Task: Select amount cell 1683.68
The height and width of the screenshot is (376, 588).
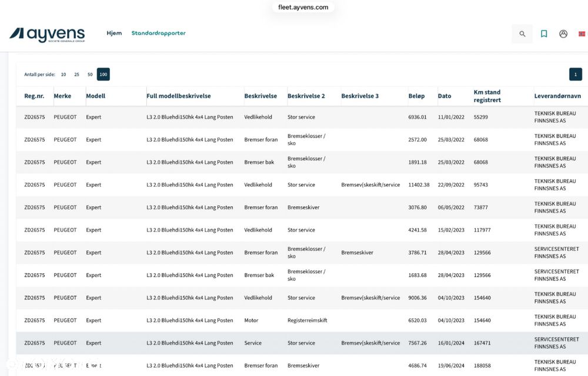Action: pyautogui.click(x=417, y=275)
